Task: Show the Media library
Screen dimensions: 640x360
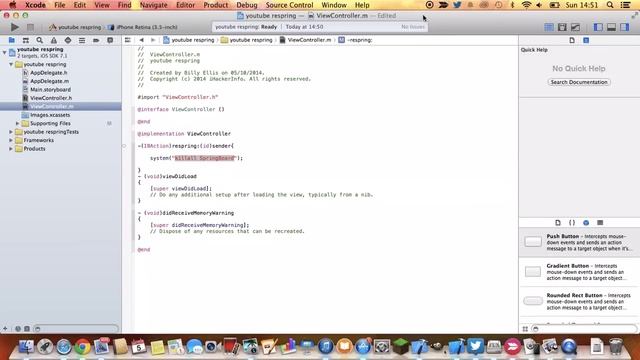Action: (600, 222)
